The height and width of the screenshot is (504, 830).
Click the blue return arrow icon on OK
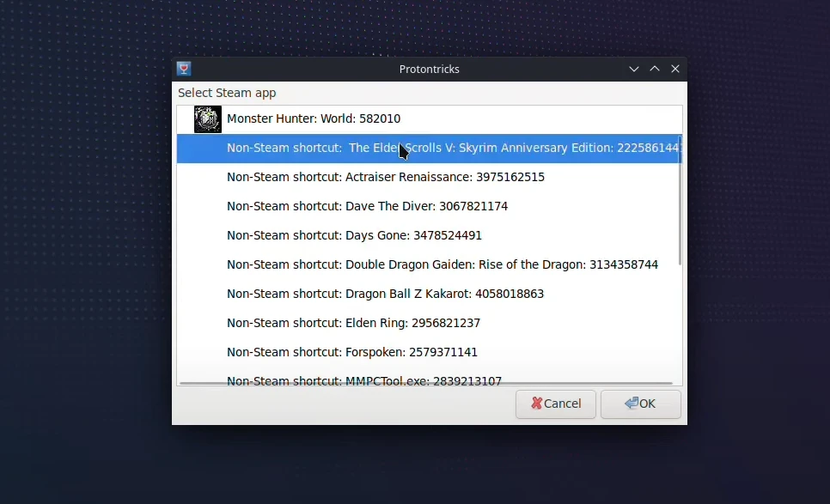click(631, 404)
